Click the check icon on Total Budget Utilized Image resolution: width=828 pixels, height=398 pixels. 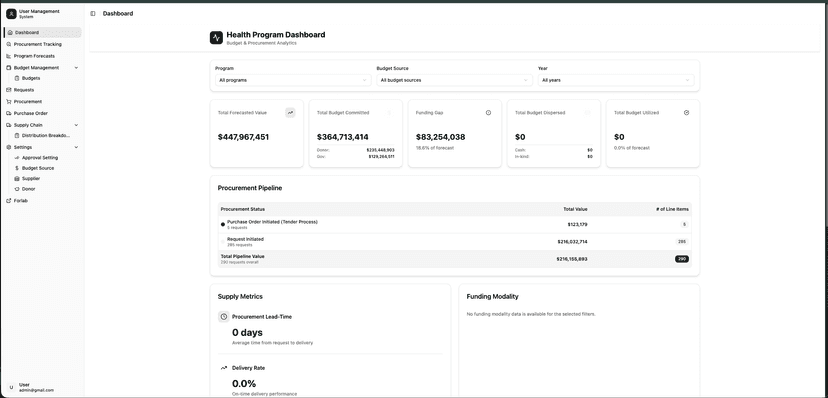tap(686, 112)
